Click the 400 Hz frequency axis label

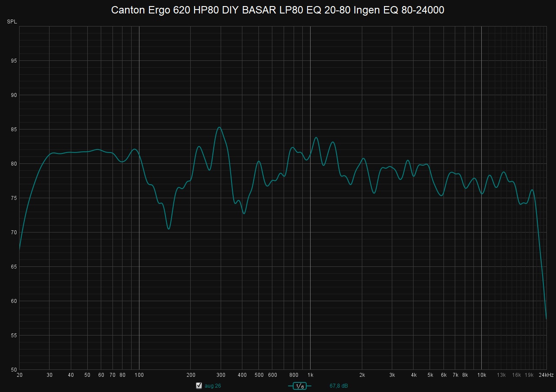coord(242,375)
